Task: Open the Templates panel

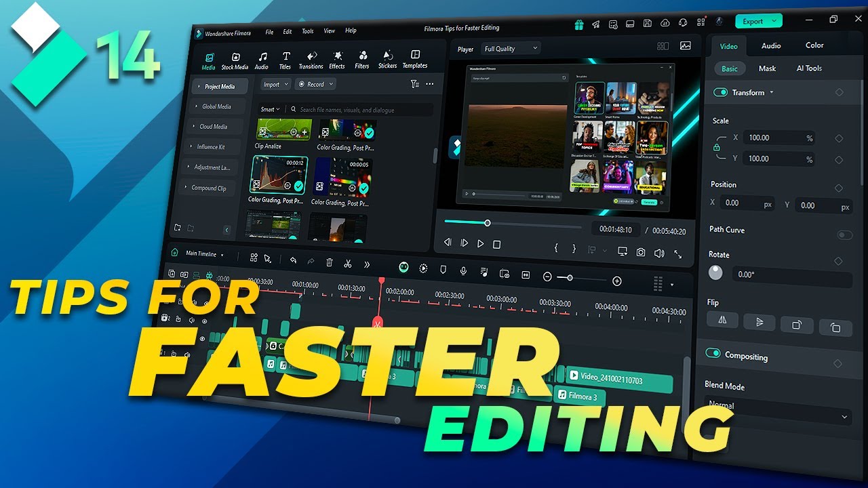Action: 415,60
